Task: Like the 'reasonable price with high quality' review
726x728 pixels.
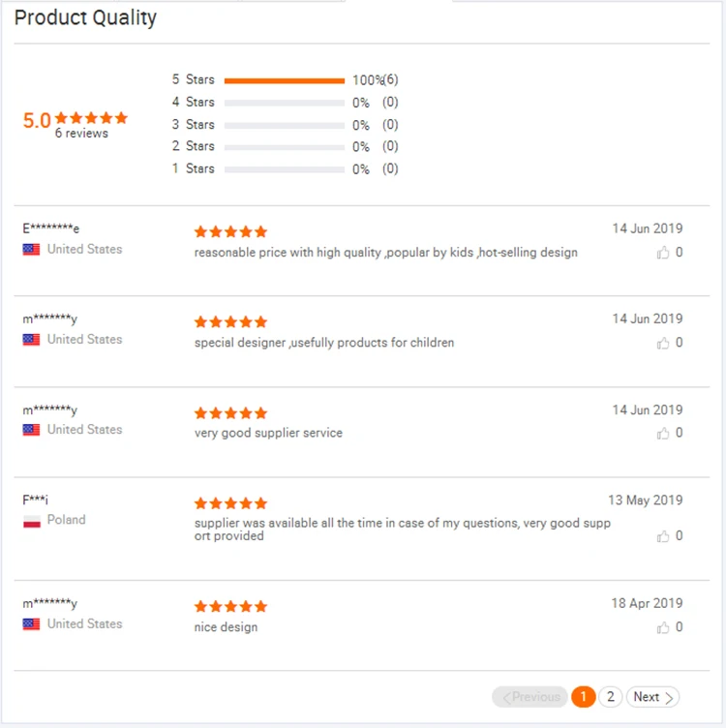Action: point(663,253)
